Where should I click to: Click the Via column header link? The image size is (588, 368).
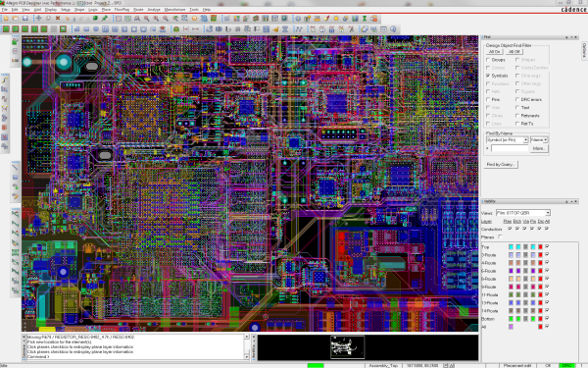click(x=525, y=221)
